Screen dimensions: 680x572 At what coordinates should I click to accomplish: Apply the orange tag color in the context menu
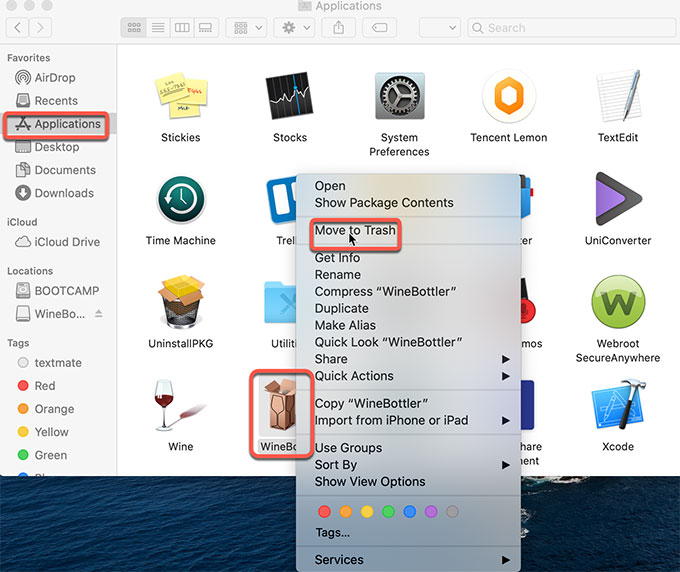[346, 512]
